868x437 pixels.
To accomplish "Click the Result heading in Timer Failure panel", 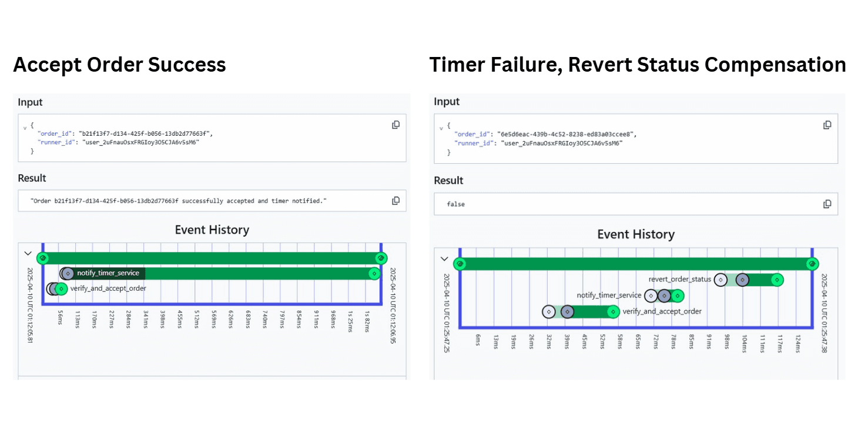I will click(x=450, y=180).
